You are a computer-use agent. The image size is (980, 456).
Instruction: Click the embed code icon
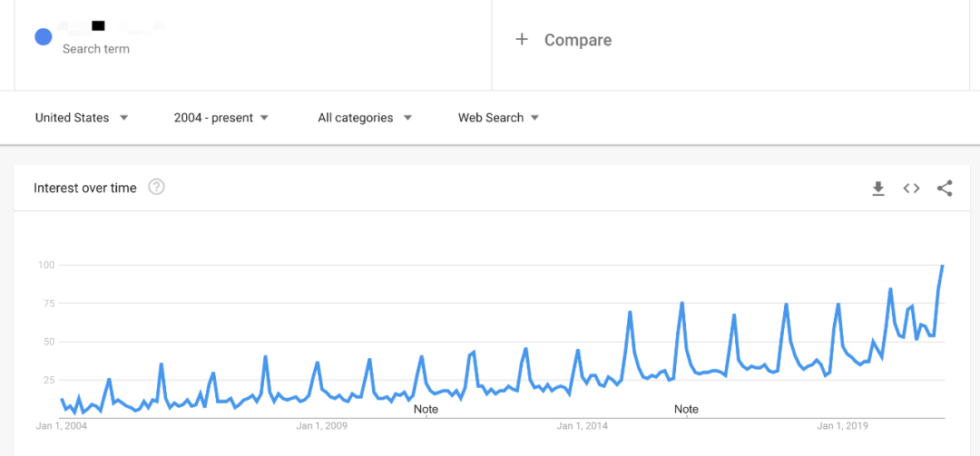pos(911,189)
